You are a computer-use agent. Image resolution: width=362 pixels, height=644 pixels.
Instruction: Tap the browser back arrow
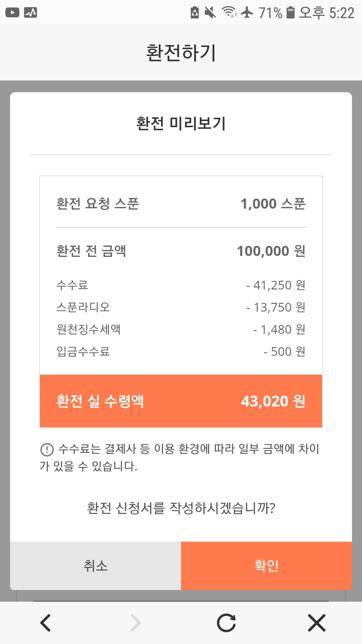tap(45, 623)
